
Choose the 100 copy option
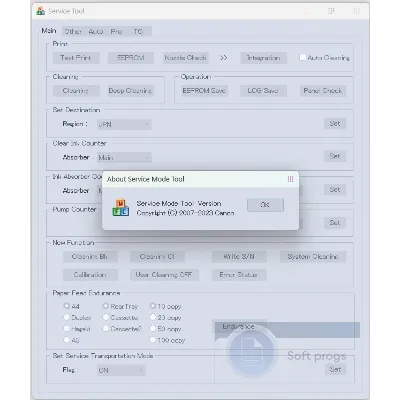point(153,340)
